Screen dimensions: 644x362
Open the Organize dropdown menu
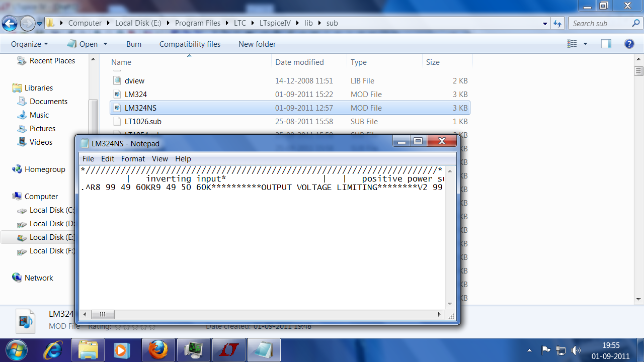pos(29,44)
